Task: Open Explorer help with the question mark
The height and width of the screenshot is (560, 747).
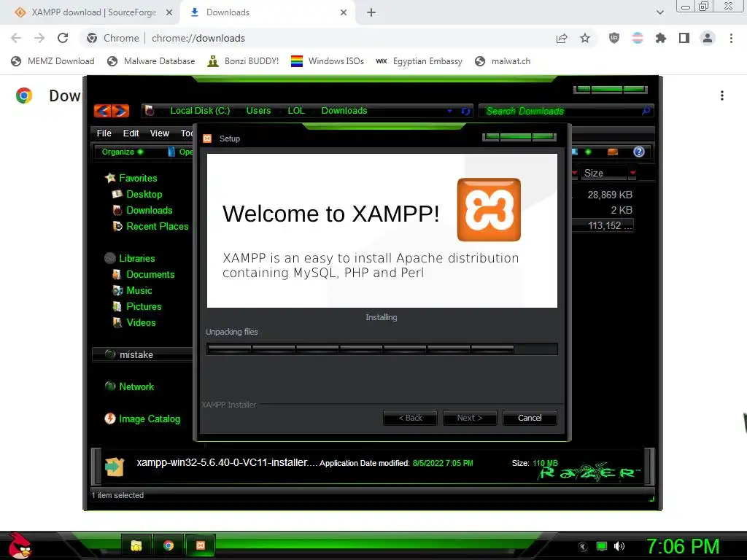Action: pos(639,152)
